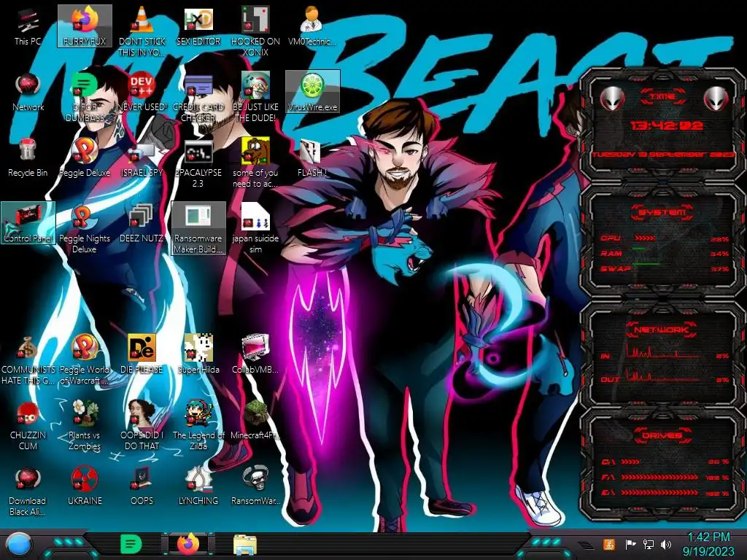Image resolution: width=747 pixels, height=560 pixels.
Task: Click the CPU usage meter bar
Action: click(x=645, y=238)
